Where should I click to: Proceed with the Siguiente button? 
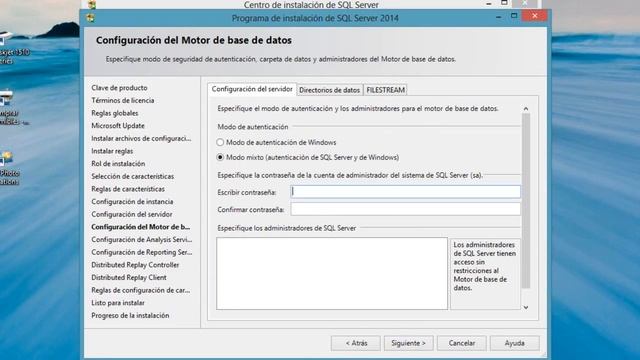coord(408,343)
